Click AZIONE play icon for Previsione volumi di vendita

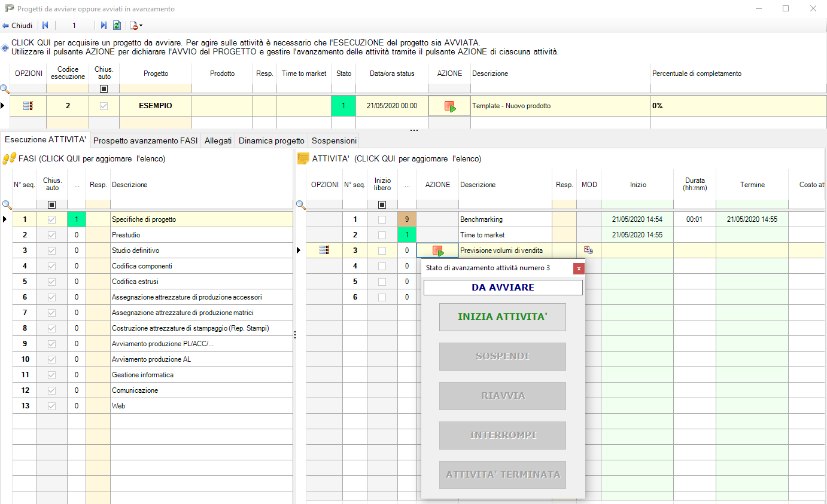[438, 251]
